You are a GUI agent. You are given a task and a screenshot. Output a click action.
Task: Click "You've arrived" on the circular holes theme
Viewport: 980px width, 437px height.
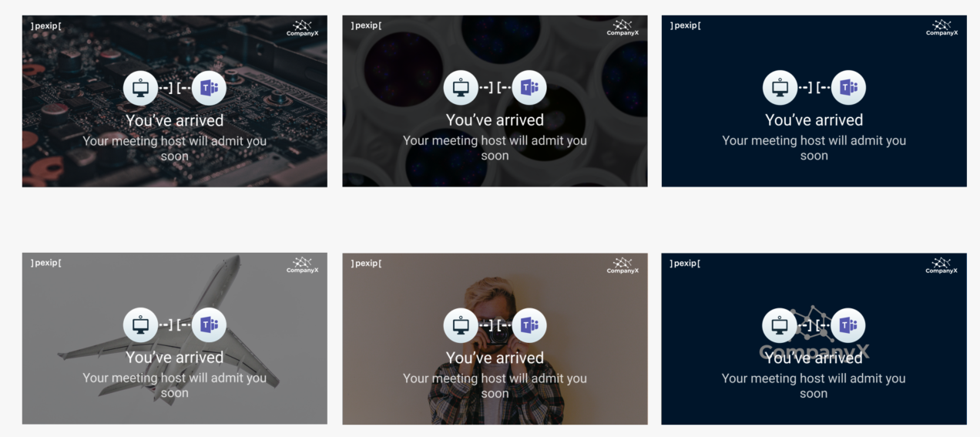pos(495,120)
